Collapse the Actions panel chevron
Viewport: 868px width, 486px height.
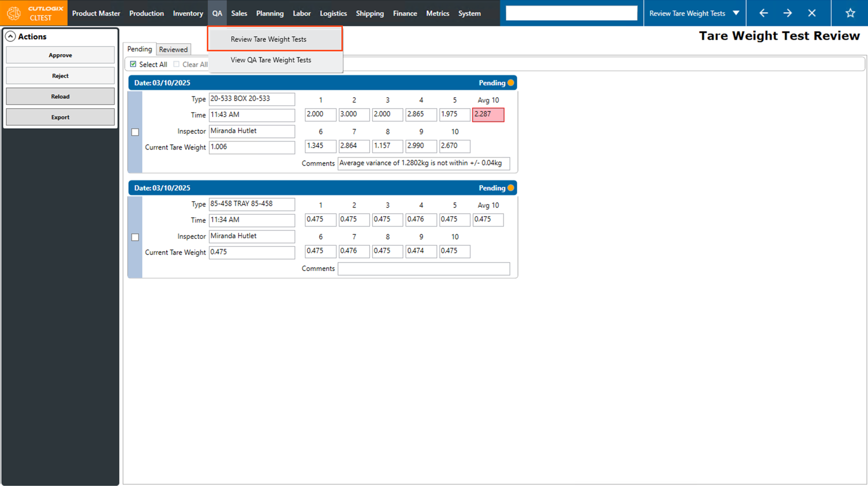click(x=10, y=36)
